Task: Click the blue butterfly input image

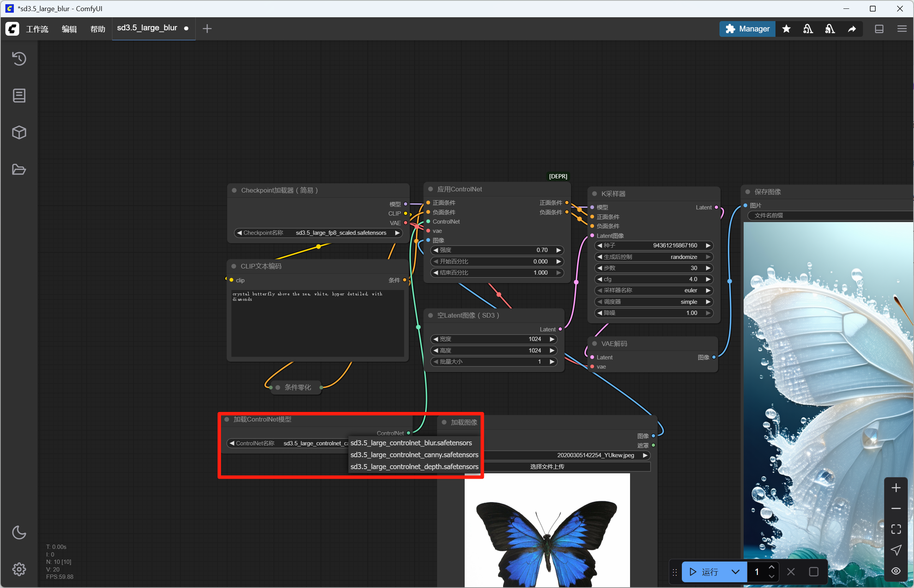Action: click(x=547, y=530)
